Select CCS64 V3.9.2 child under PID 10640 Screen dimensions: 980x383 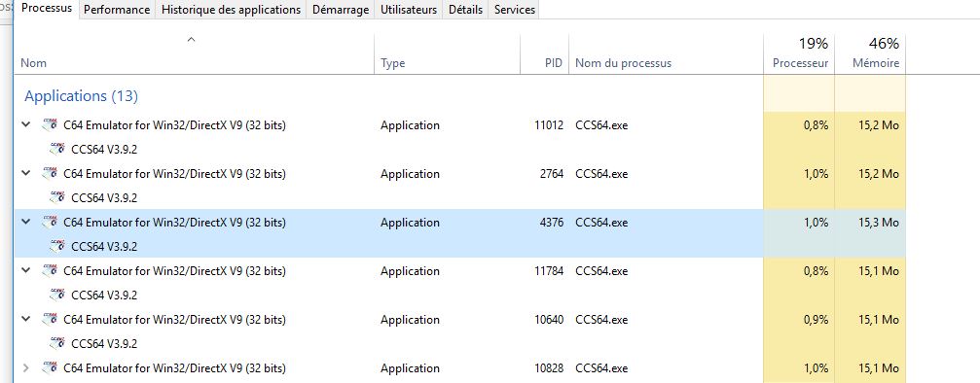click(x=104, y=344)
